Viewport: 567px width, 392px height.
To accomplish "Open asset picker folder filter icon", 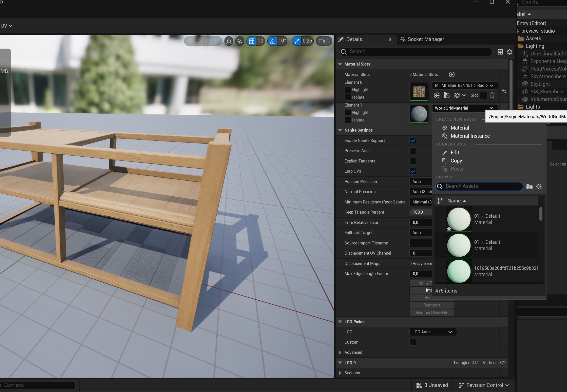I will point(529,187).
